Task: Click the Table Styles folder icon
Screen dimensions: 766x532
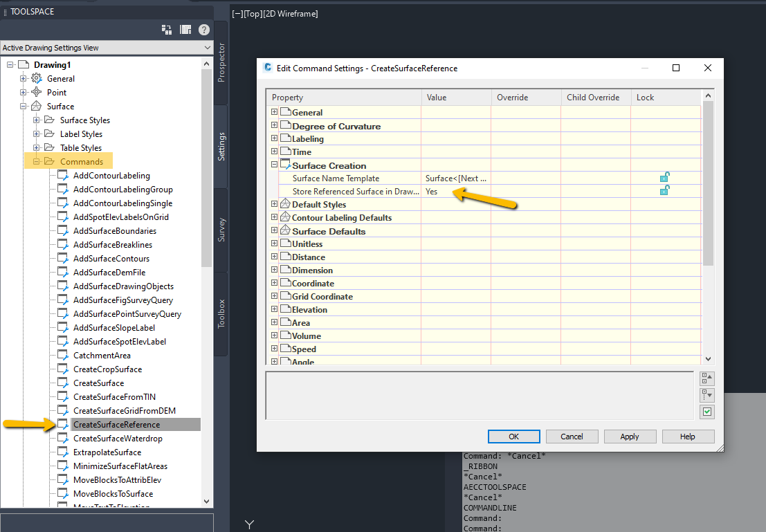Action: pos(49,147)
